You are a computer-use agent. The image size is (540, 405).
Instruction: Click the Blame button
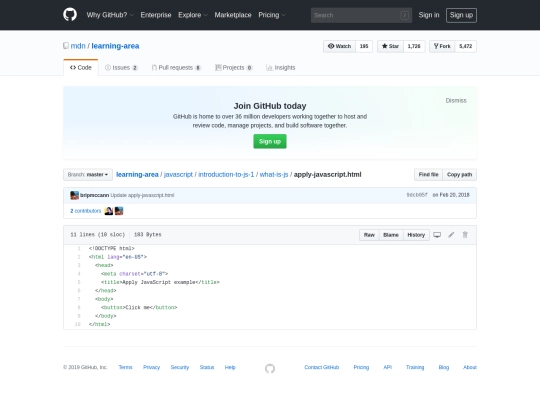391,235
